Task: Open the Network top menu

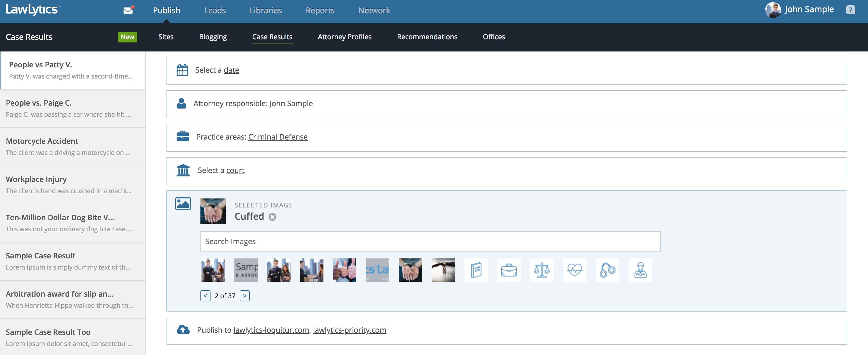Action: point(374,10)
